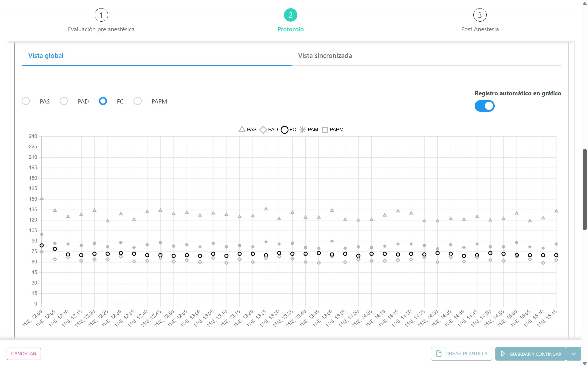Go to step 3 Post Anestesia
This screenshot has height=367, width=588.
point(480,15)
